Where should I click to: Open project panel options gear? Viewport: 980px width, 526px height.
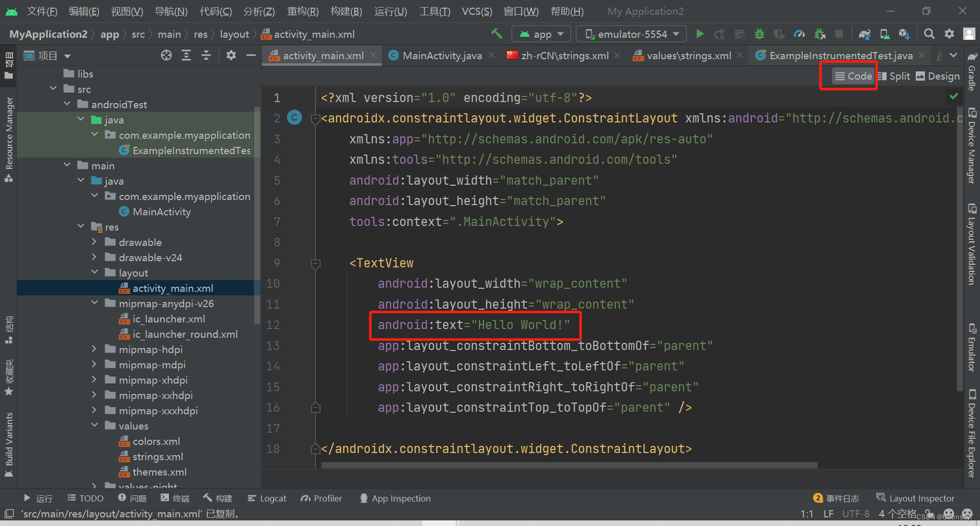click(231, 55)
